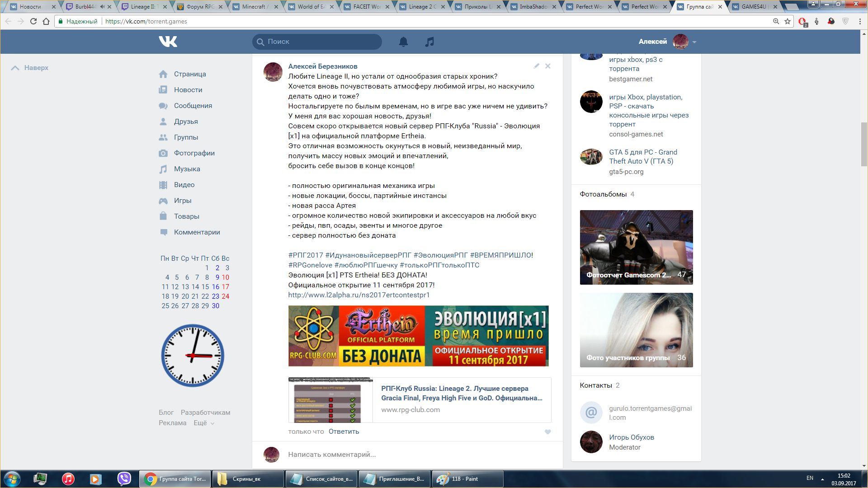Click Наверх to go to top
The width and height of the screenshot is (868, 488).
[x=30, y=68]
